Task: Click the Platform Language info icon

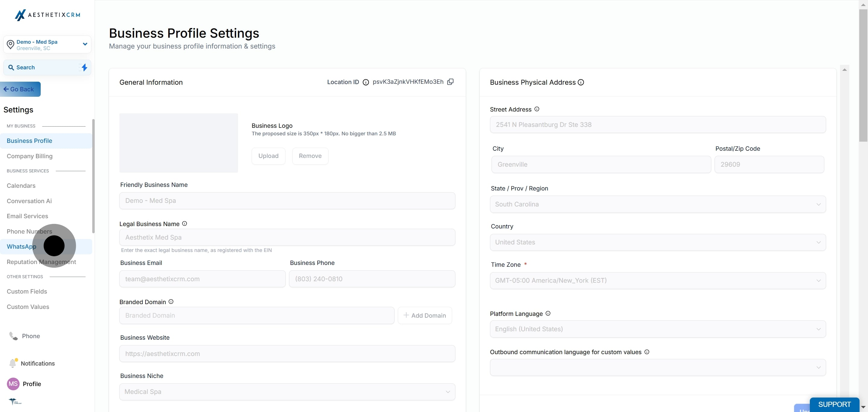Action: [548, 313]
